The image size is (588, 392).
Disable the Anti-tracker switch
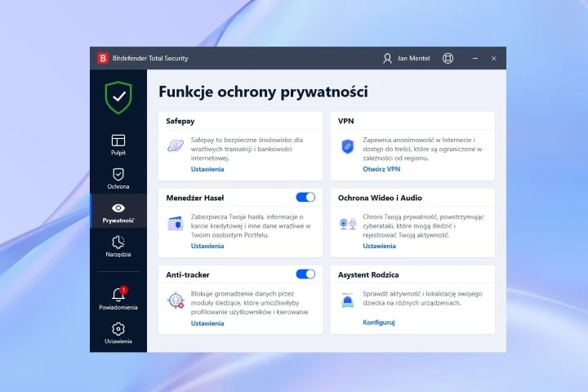[305, 274]
